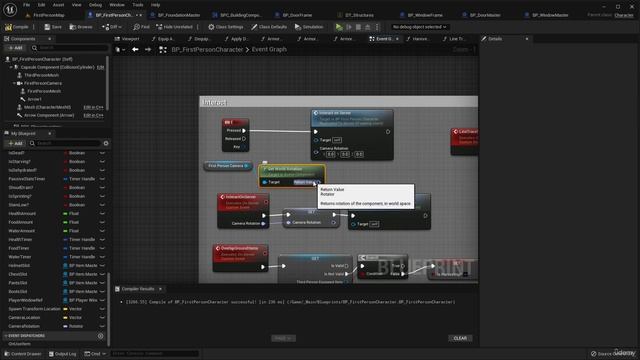
Task: Switch to BP_DoorFrame tab
Action: pos(297,15)
